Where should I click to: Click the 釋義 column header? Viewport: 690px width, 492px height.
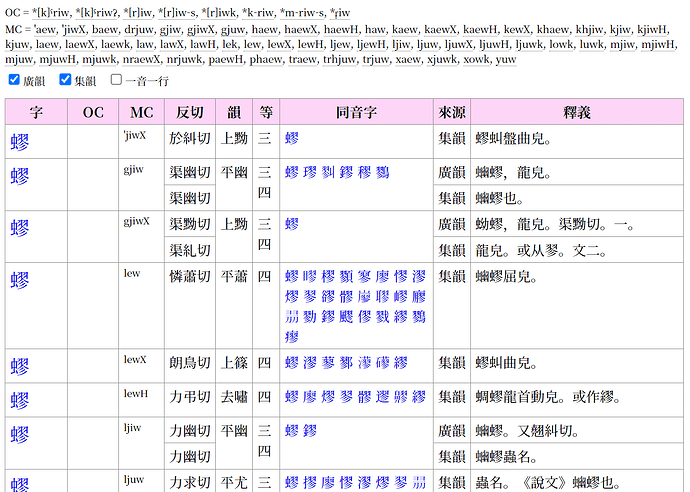pos(577,112)
